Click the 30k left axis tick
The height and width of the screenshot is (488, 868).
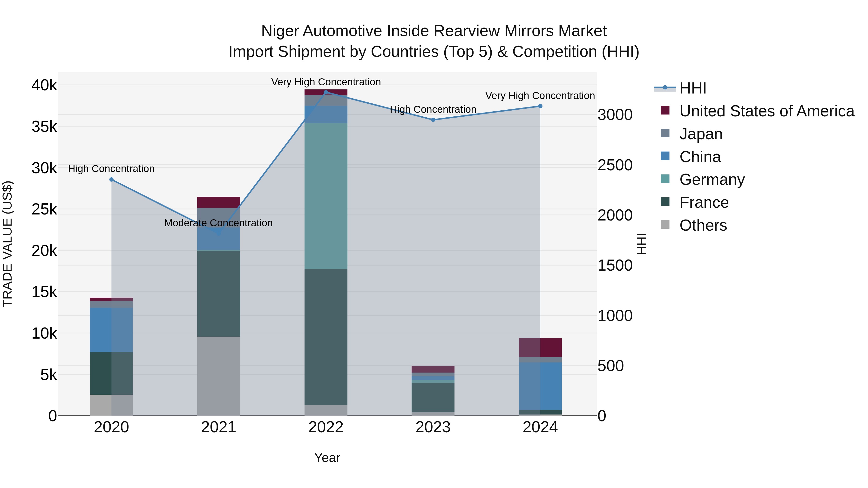click(x=44, y=168)
